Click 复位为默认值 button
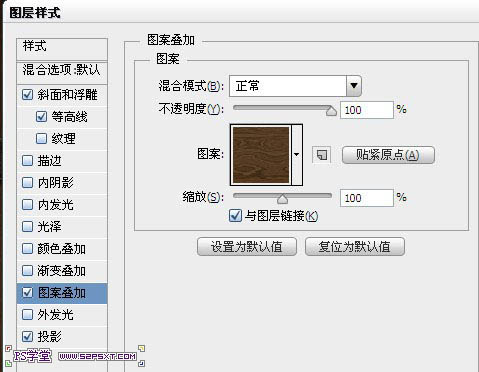The width and height of the screenshot is (479, 372). click(x=355, y=247)
